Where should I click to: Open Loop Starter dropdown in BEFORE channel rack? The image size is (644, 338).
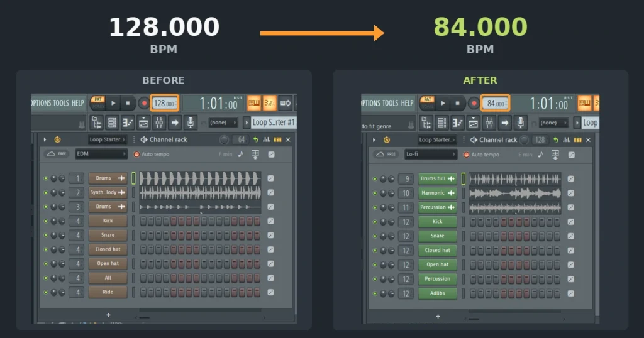click(x=108, y=139)
